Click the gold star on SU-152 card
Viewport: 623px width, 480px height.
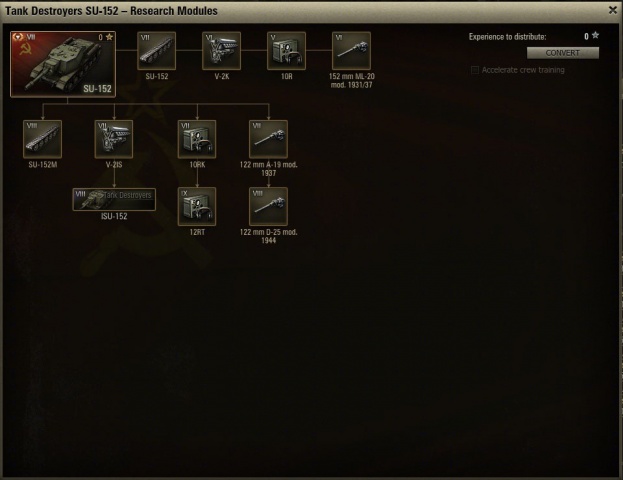pos(109,37)
